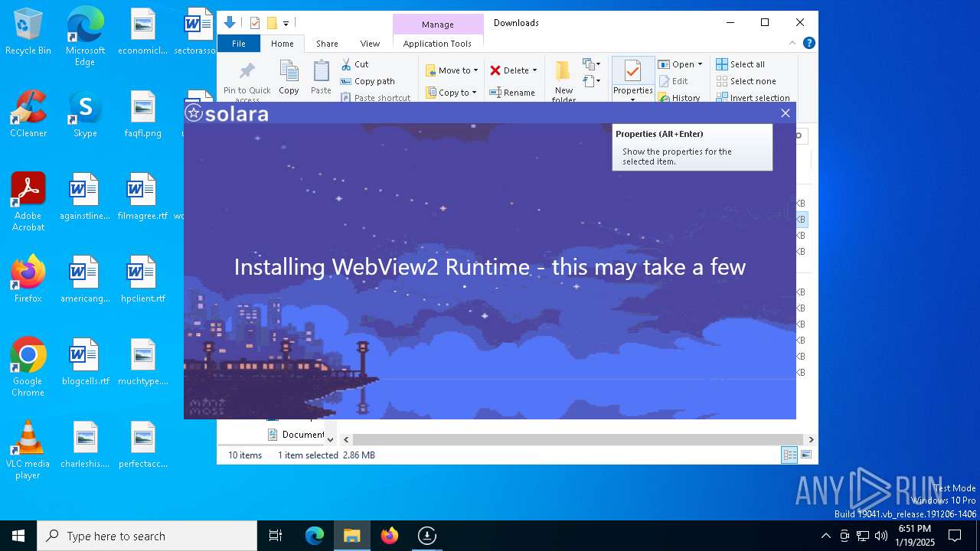Click quick access New folder icon

[271, 23]
